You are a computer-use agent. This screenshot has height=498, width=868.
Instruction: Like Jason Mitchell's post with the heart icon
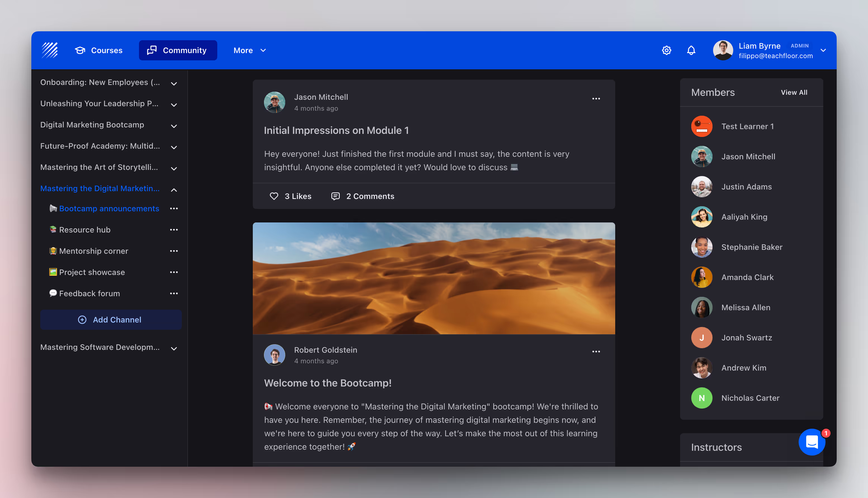274,196
